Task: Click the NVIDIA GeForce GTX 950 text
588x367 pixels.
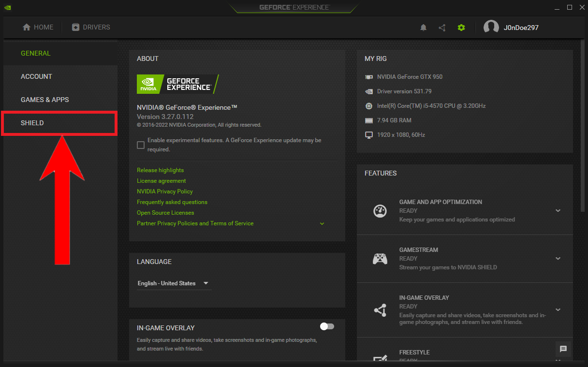Action: pyautogui.click(x=410, y=77)
